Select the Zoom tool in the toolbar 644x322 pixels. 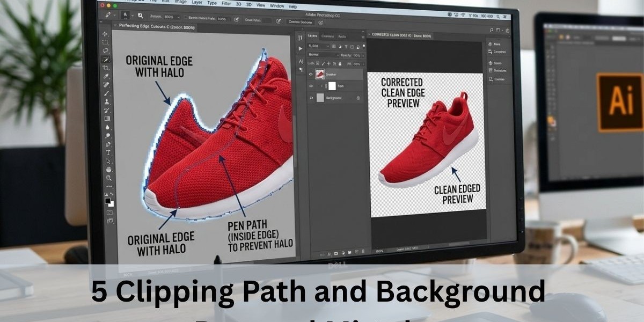click(109, 178)
